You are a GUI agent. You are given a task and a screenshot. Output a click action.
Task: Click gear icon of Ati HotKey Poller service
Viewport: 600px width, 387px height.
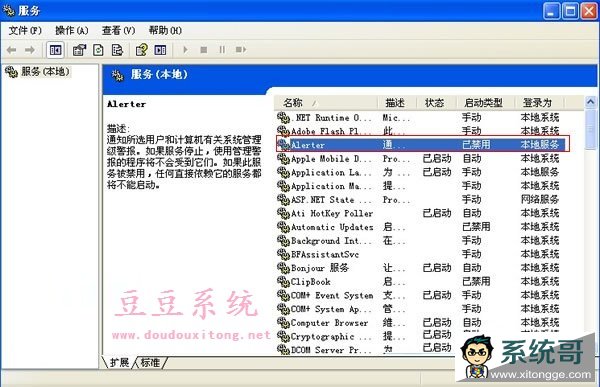[x=283, y=213]
